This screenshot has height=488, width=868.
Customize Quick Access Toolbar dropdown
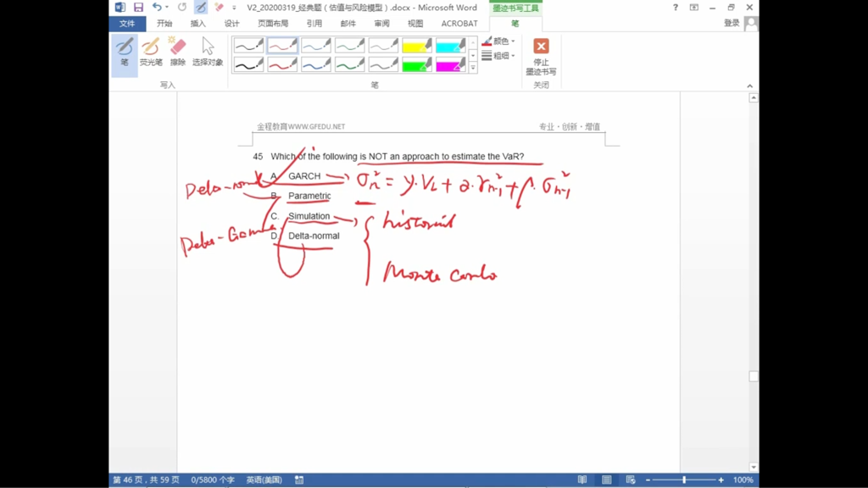pos(234,8)
